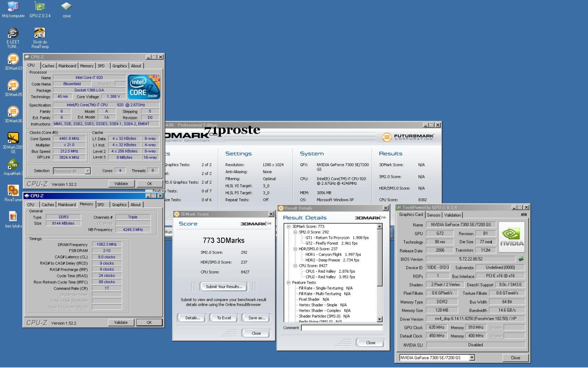Open the GPU-Z.0.3.4 desktop shortcut
Viewport: 588px width, 368px height.
40,10
